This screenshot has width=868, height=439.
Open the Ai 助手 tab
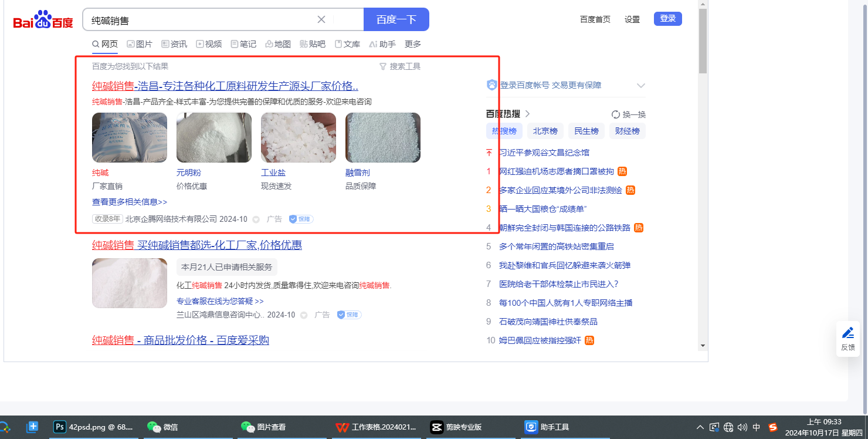[382, 44]
